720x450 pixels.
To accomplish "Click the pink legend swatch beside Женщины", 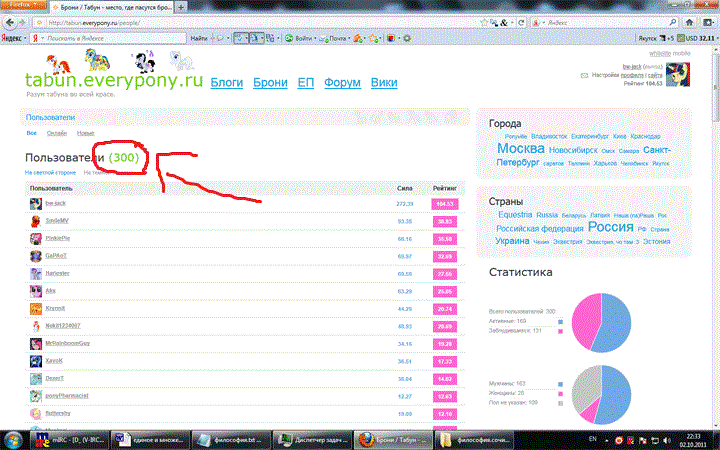I will click(560, 394).
